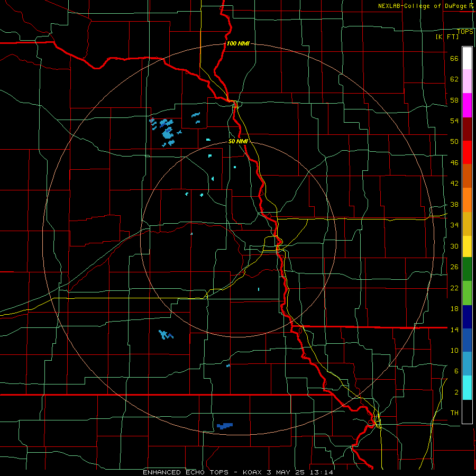Click the legend value "58"

tap(454, 100)
